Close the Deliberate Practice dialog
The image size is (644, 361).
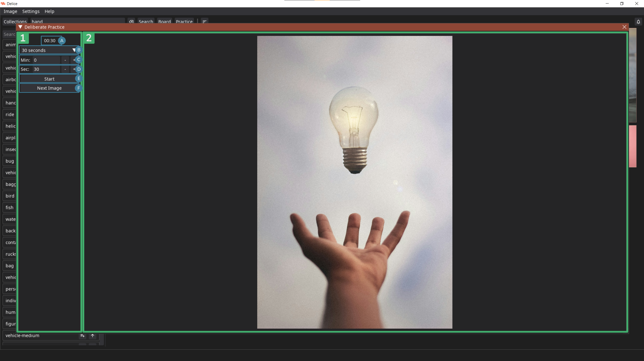pos(624,27)
